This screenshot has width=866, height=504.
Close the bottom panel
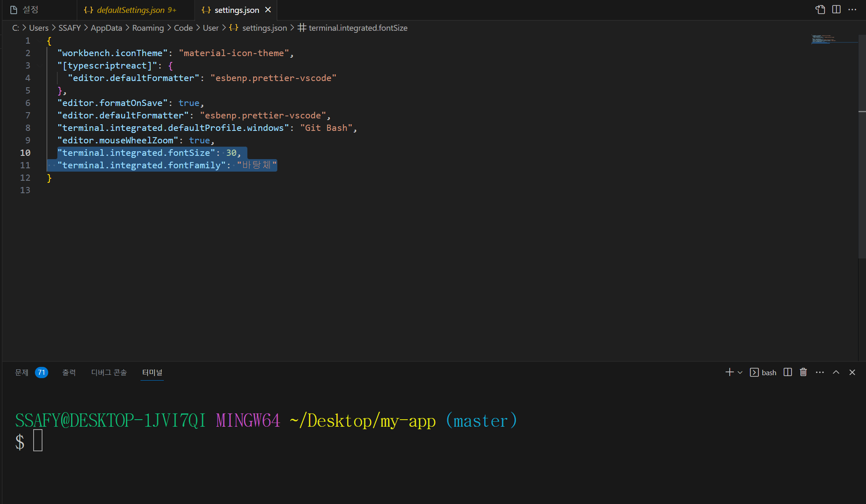[x=852, y=372]
